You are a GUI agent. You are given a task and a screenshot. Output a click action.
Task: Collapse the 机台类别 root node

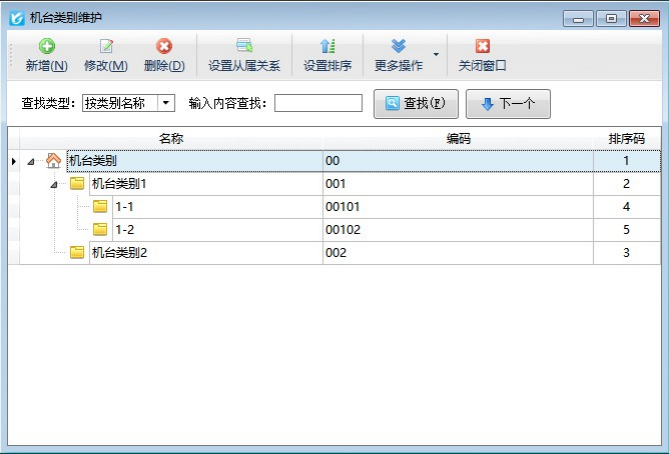coord(31,161)
